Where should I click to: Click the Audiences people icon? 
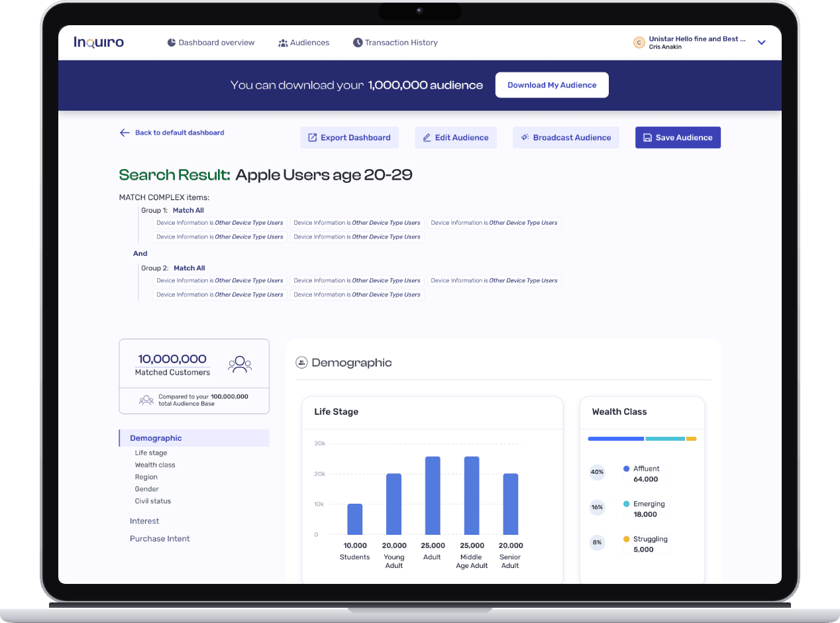tap(283, 42)
